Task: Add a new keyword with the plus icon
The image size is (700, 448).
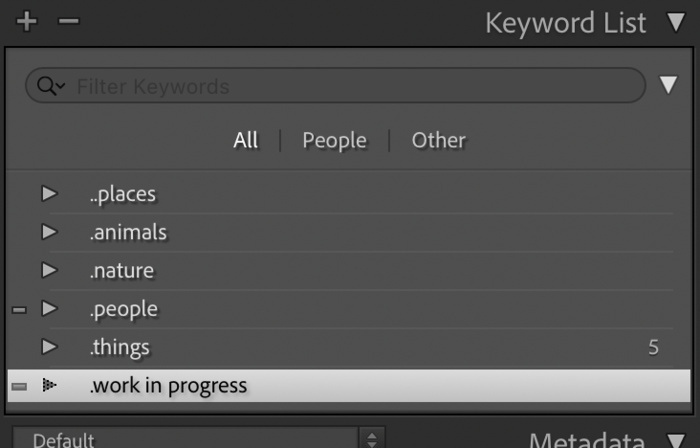Action: [26, 21]
